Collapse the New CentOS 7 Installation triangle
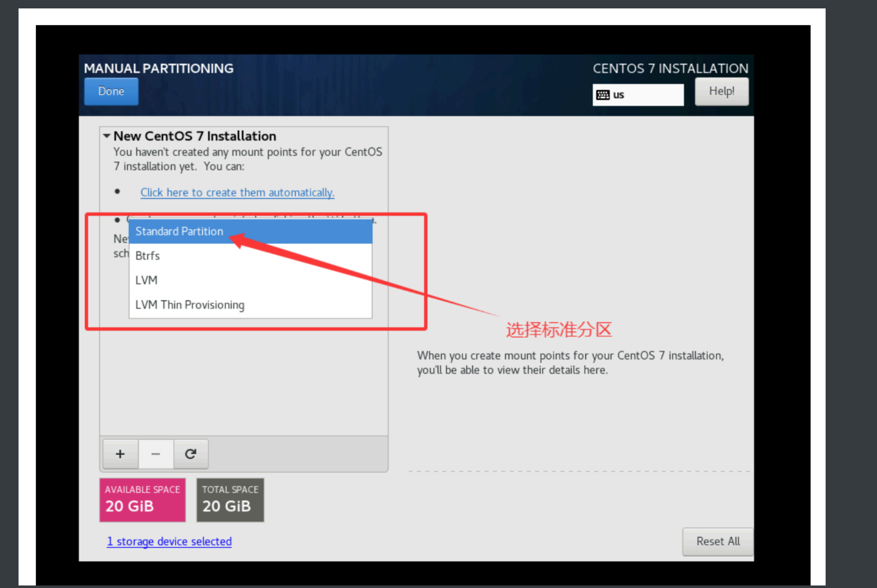This screenshot has height=588, width=877. (107, 136)
